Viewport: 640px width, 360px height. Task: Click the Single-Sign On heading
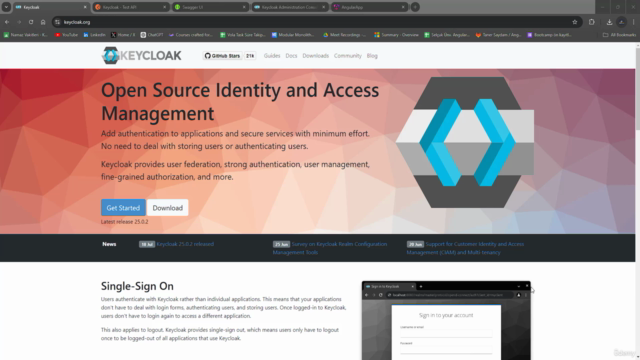coord(137,286)
